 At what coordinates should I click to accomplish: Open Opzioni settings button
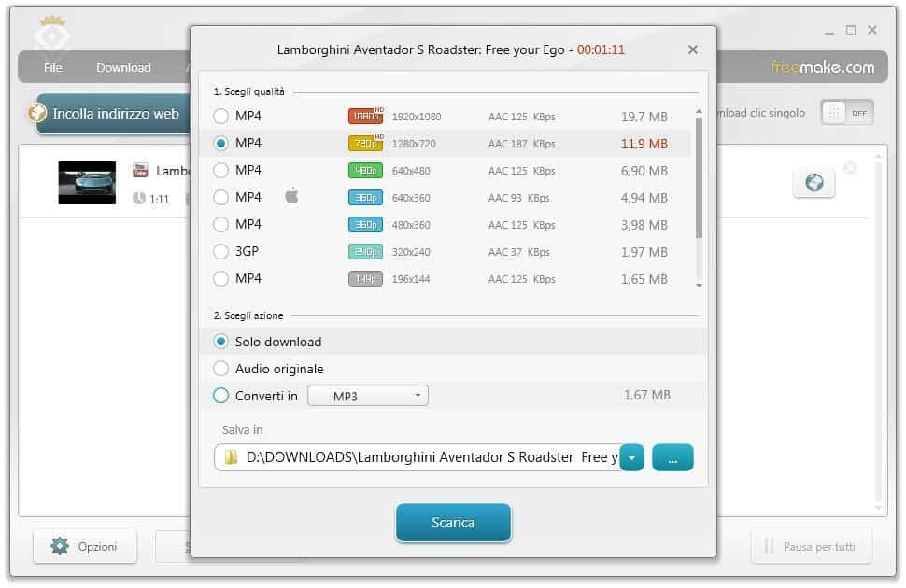click(85, 546)
